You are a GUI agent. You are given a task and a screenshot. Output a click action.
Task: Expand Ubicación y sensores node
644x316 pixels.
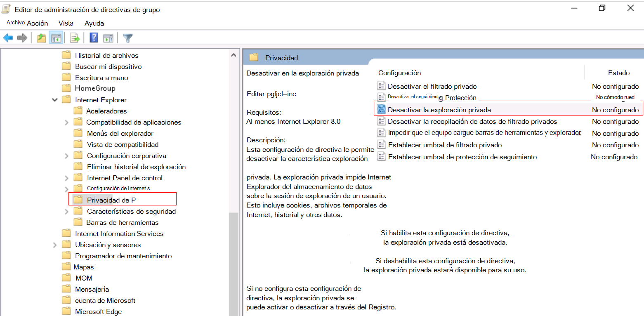pyautogui.click(x=55, y=245)
